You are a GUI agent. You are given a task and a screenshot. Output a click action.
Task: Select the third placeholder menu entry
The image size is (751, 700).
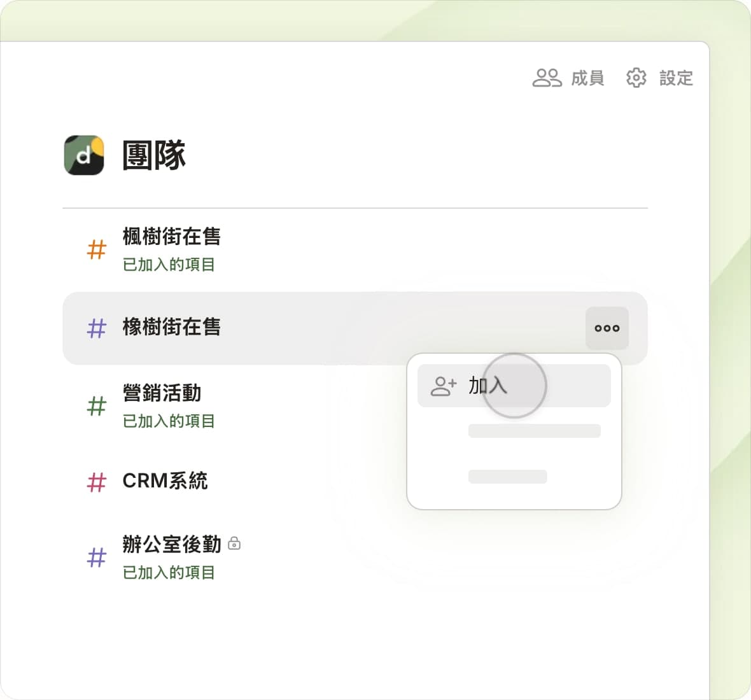[507, 477]
